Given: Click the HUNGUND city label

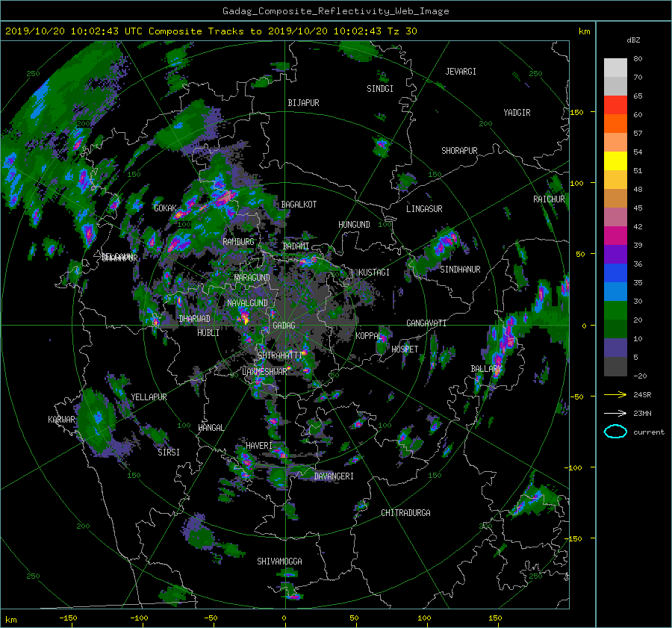Looking at the screenshot, I should pos(354,225).
